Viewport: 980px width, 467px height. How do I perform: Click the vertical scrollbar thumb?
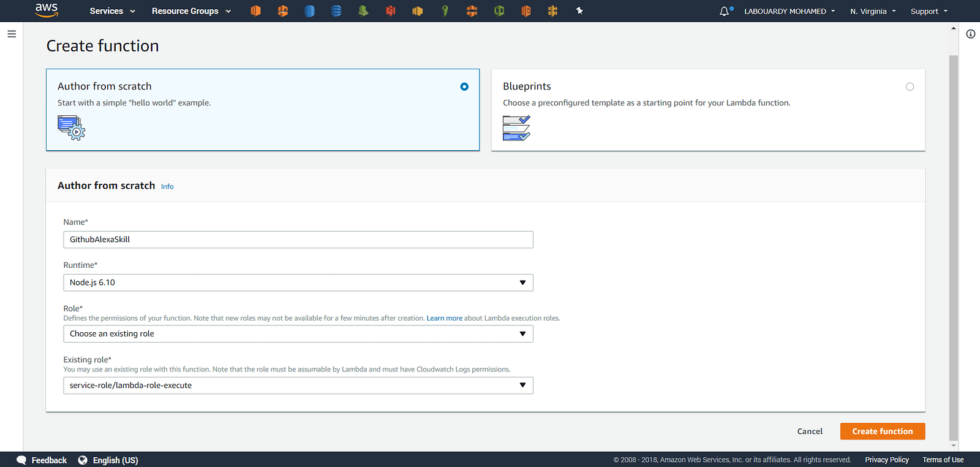pyautogui.click(x=953, y=248)
